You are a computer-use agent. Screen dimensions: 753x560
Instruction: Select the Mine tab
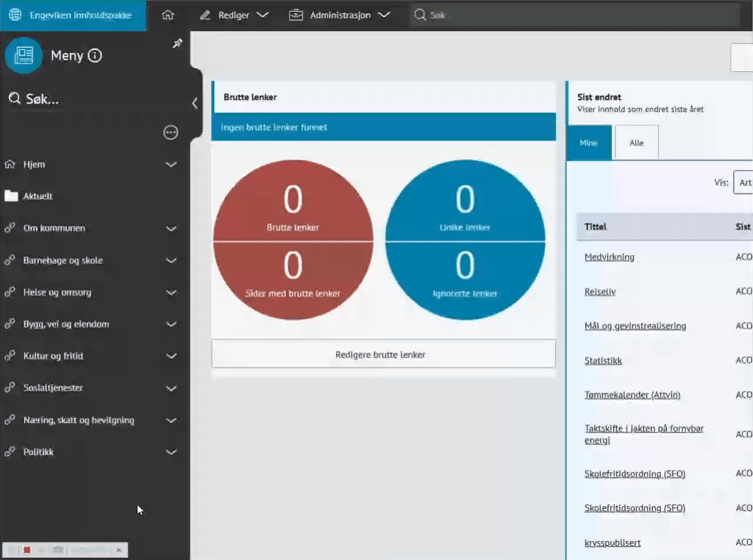point(588,143)
